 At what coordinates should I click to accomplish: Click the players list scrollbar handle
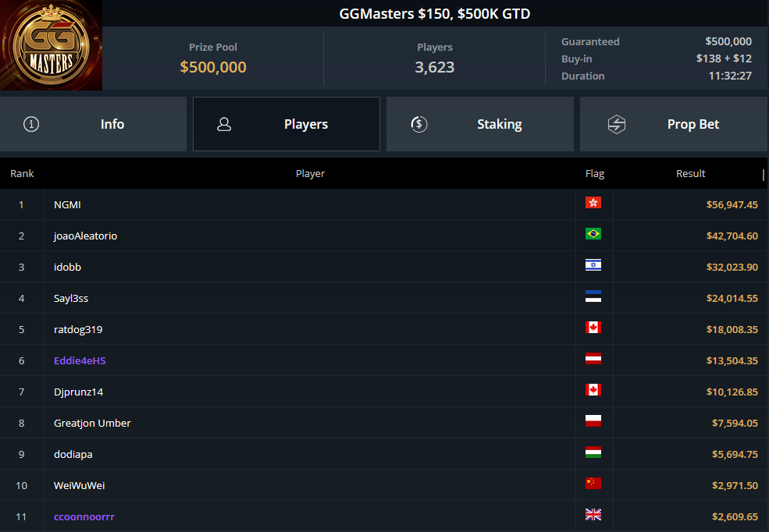coord(764,175)
